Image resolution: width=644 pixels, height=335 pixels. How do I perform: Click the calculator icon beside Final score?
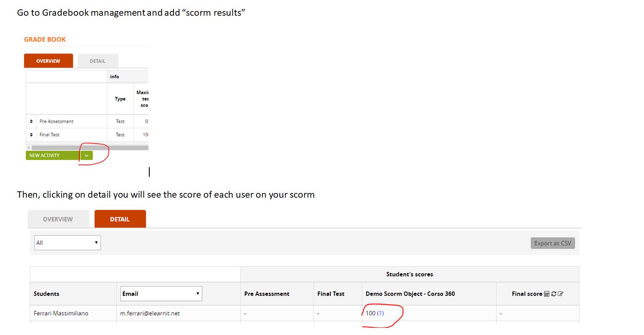547,294
